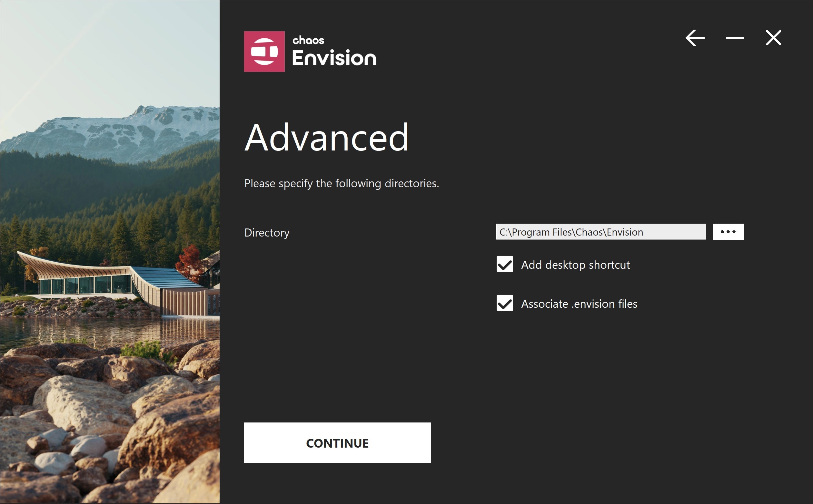This screenshot has height=504, width=813.
Task: Click the mountain lake house artwork
Action: (110, 252)
